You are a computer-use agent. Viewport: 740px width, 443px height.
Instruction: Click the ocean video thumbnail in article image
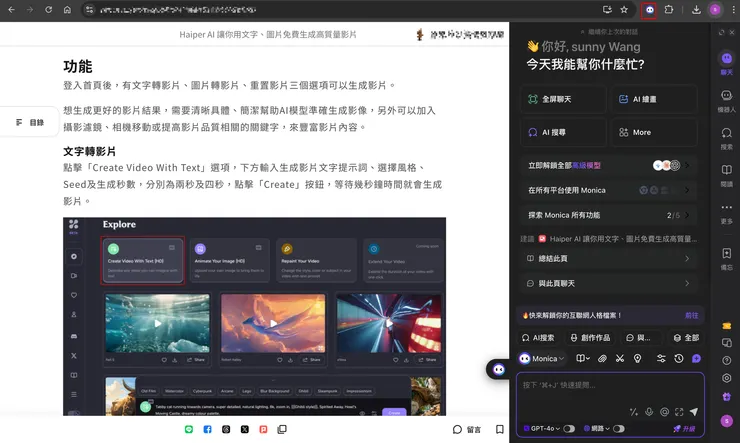pos(158,323)
